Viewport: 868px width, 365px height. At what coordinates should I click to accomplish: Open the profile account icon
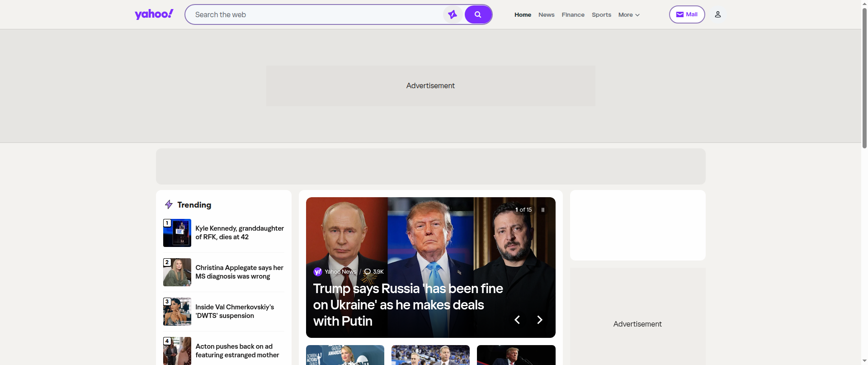[x=717, y=14]
